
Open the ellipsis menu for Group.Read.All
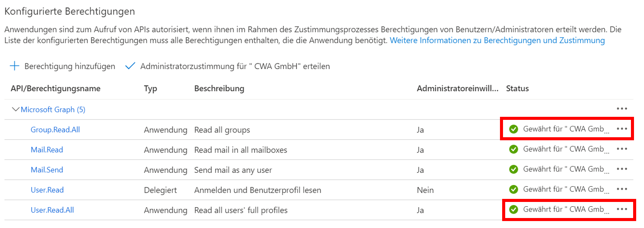(x=622, y=129)
